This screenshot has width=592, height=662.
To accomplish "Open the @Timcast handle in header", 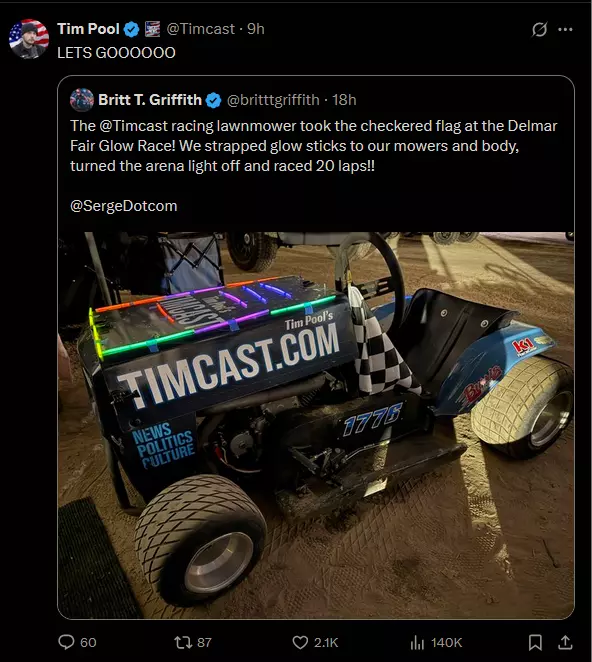I will (201, 29).
